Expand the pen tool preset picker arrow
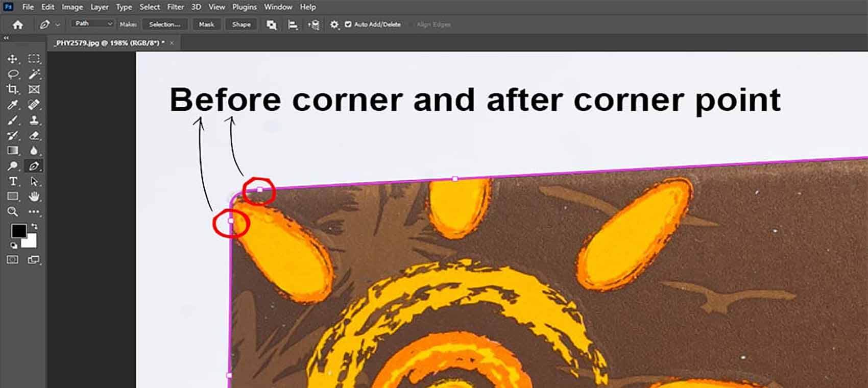Viewport: 868px width, 388px height. point(58,25)
